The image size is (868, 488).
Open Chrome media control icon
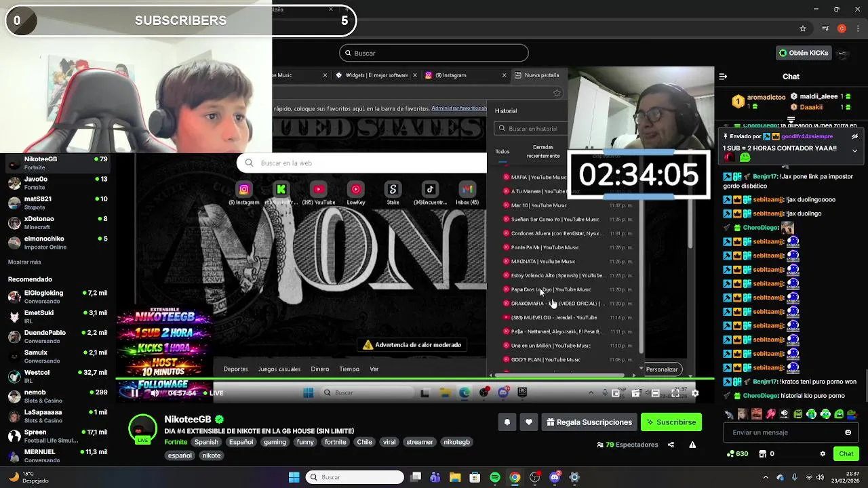pyautogui.click(x=825, y=28)
